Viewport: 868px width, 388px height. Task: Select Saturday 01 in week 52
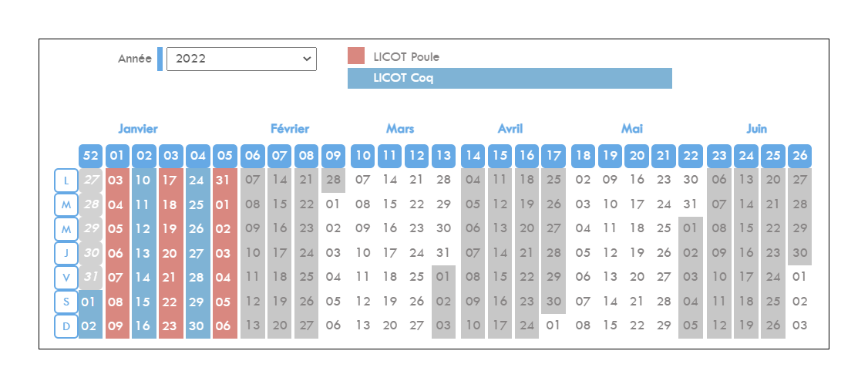[x=90, y=302]
